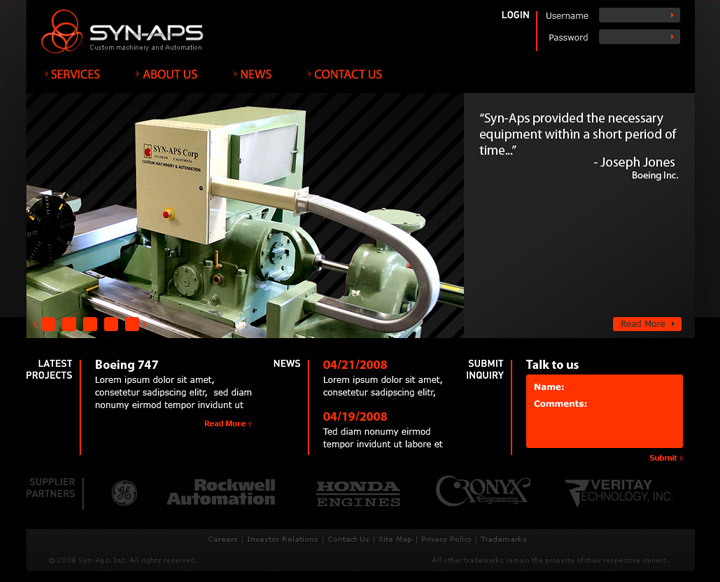Open the Services navigation menu

point(75,74)
